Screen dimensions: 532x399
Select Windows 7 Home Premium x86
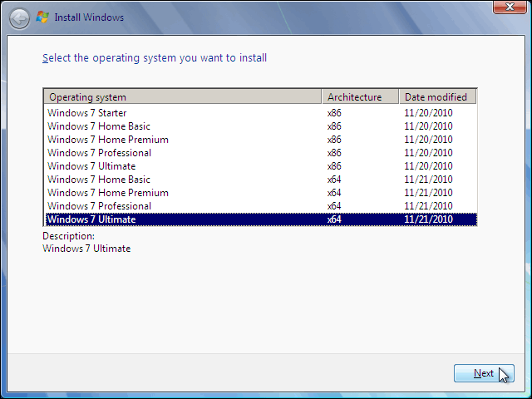261,140
